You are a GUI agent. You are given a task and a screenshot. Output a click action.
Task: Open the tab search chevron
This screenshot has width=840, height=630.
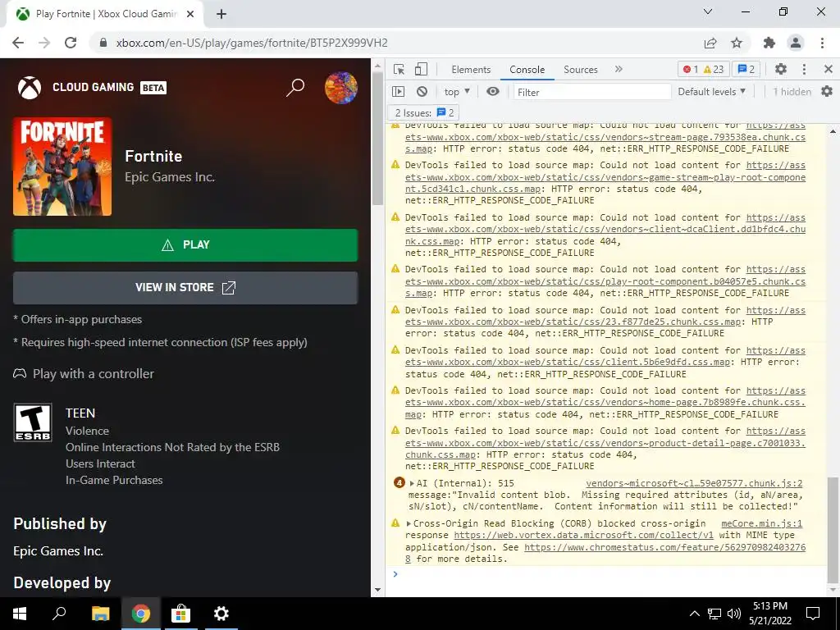click(707, 11)
